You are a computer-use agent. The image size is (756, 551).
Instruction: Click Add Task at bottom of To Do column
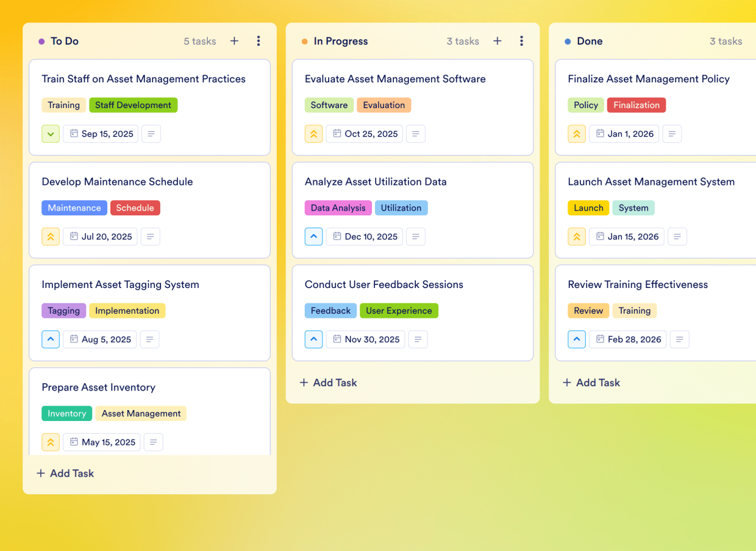pyautogui.click(x=65, y=473)
